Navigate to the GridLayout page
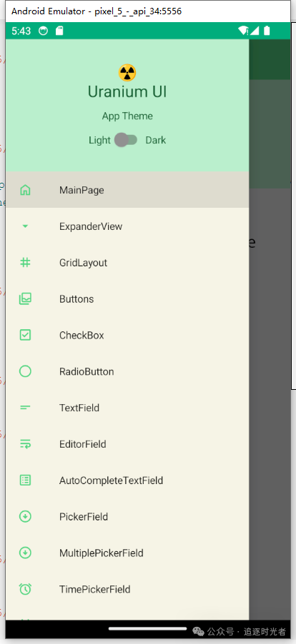Viewport: 296px width, 644px height. point(127,263)
